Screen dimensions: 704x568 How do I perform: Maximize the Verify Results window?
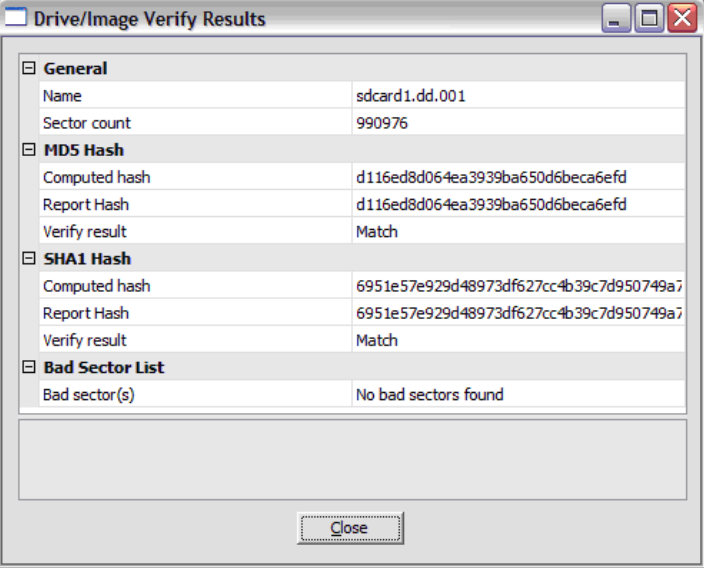648,18
